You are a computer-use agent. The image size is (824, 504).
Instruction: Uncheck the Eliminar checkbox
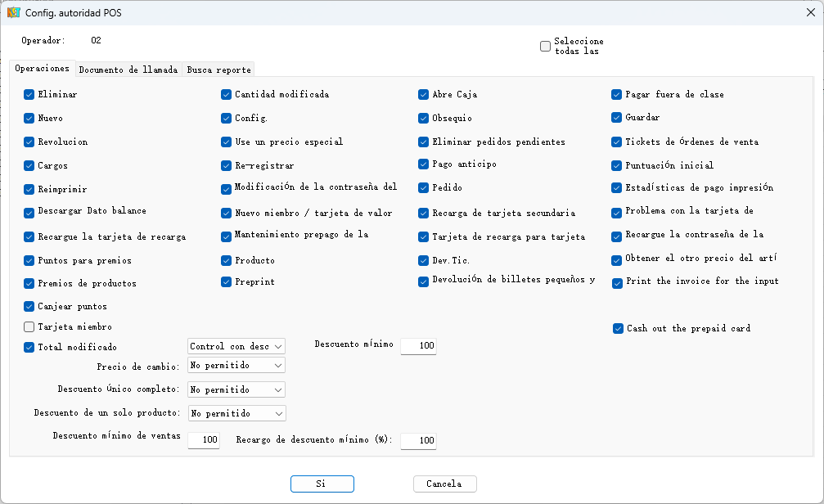pos(29,95)
